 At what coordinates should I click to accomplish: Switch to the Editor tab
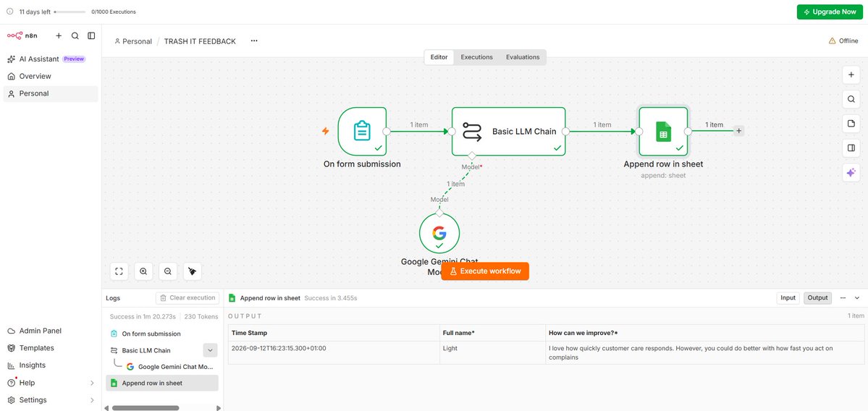(439, 57)
